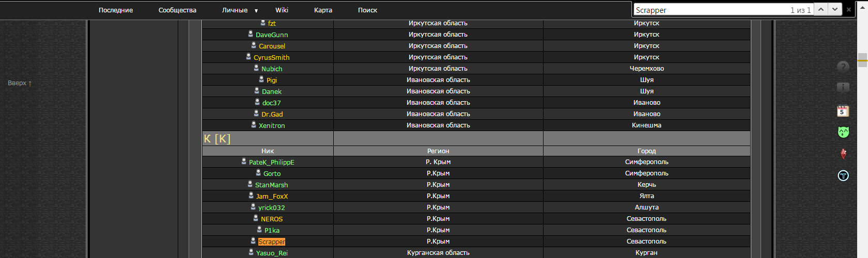868x258 pixels.
Task: Click the question mark help icon
Action: [x=843, y=67]
